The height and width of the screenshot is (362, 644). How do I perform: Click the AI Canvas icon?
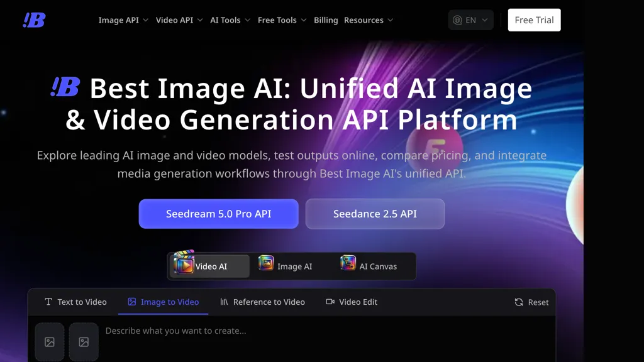(348, 263)
